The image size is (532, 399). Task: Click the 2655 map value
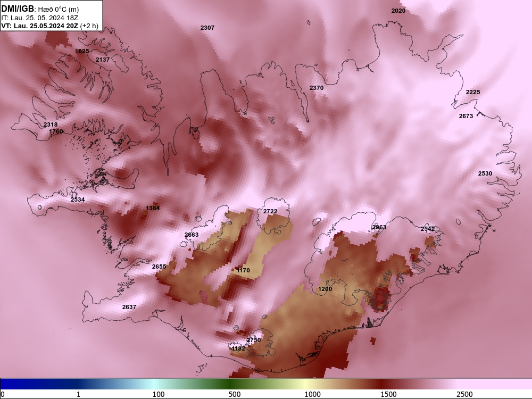159,267
